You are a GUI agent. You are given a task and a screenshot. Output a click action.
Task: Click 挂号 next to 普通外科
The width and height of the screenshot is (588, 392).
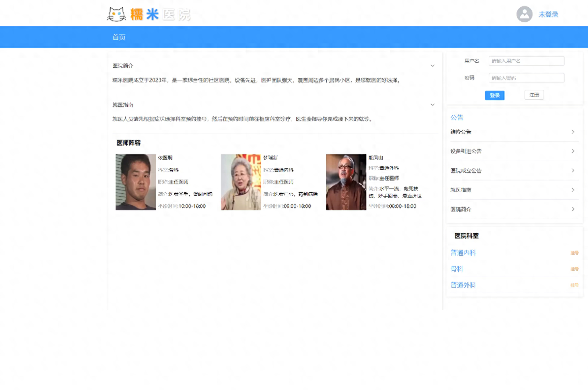click(575, 285)
